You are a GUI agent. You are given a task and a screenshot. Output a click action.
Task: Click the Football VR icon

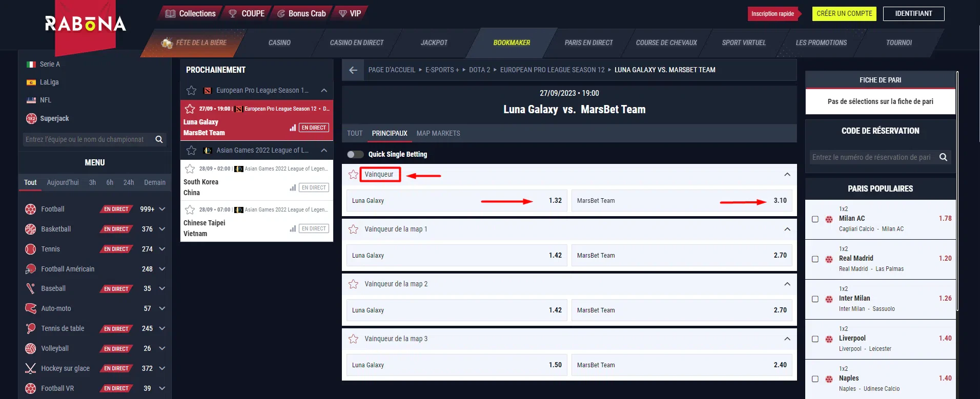[31, 388]
